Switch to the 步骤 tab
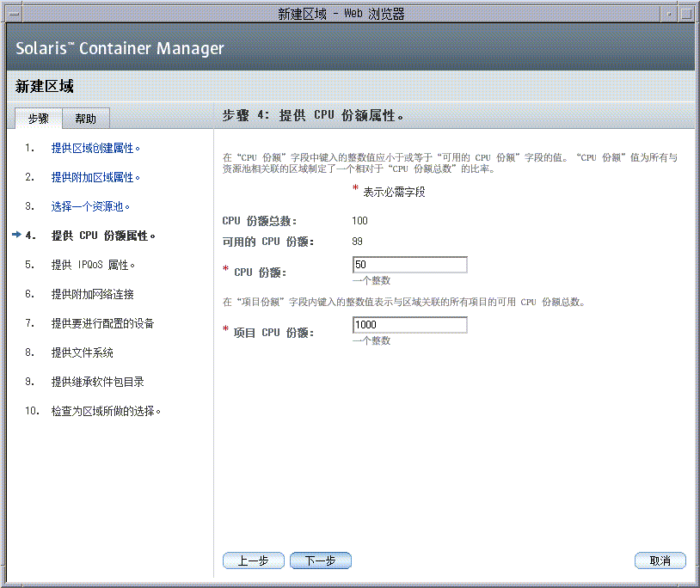Screen dimensions: 700x588 tap(39, 119)
